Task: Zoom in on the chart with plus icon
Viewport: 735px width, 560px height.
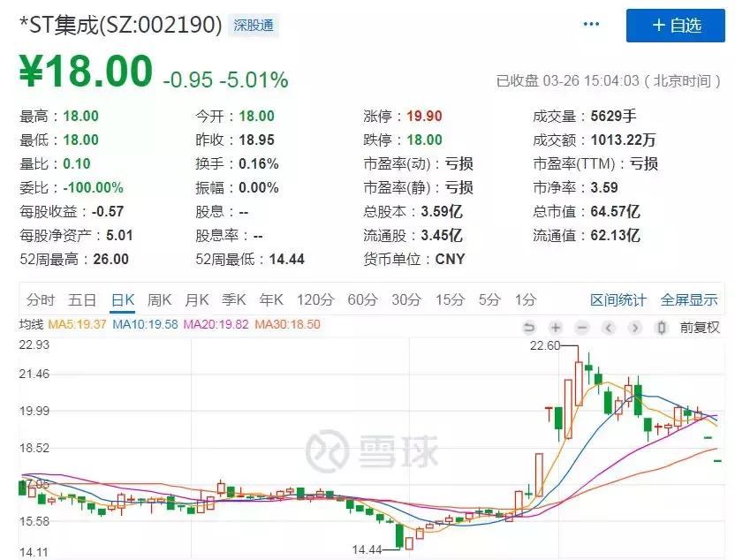Action: pyautogui.click(x=555, y=329)
